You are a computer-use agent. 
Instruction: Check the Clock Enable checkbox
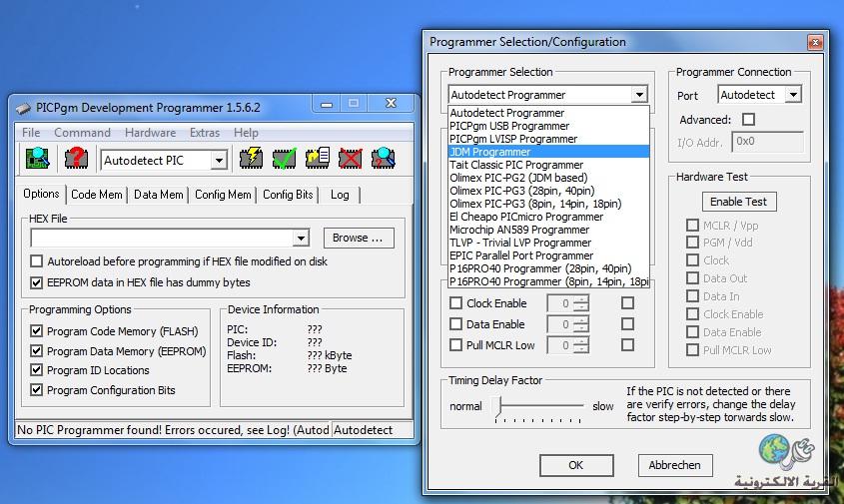[455, 302]
